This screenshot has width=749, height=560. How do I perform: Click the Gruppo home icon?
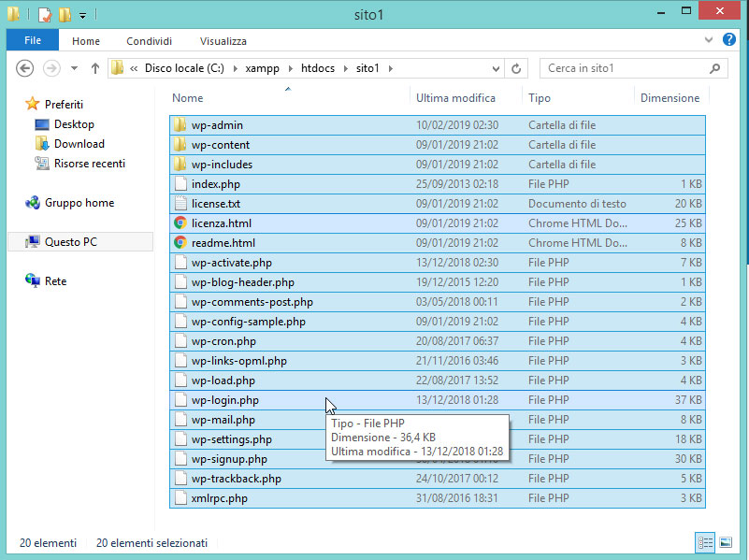point(33,203)
